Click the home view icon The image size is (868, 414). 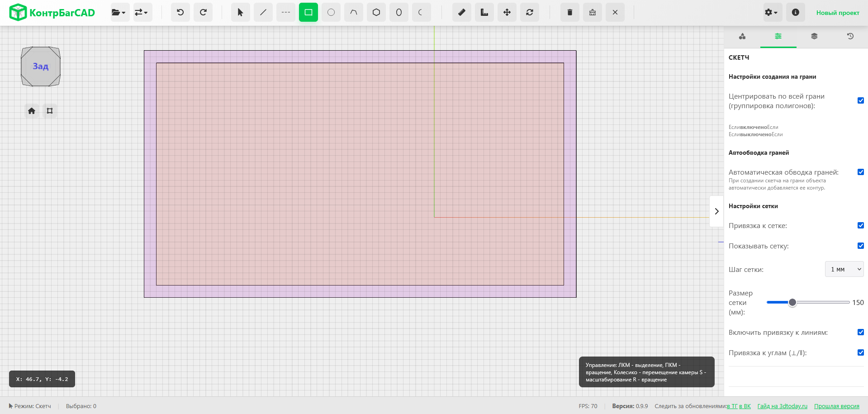coord(32,111)
